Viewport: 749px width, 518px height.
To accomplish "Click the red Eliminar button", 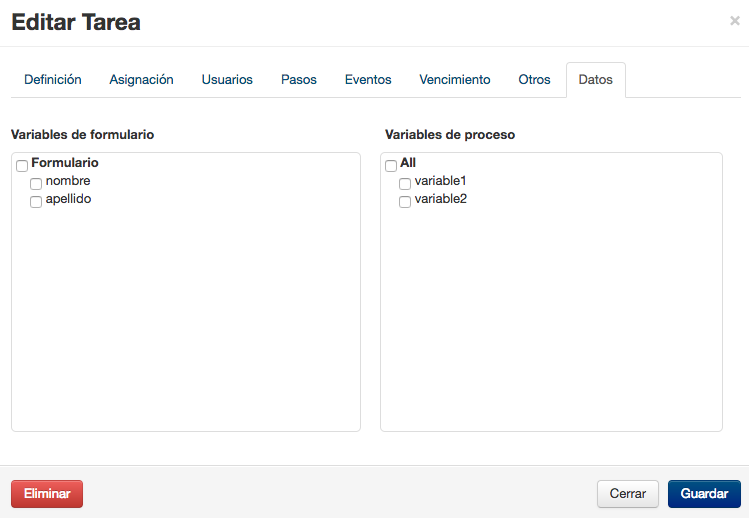I will coord(47,494).
